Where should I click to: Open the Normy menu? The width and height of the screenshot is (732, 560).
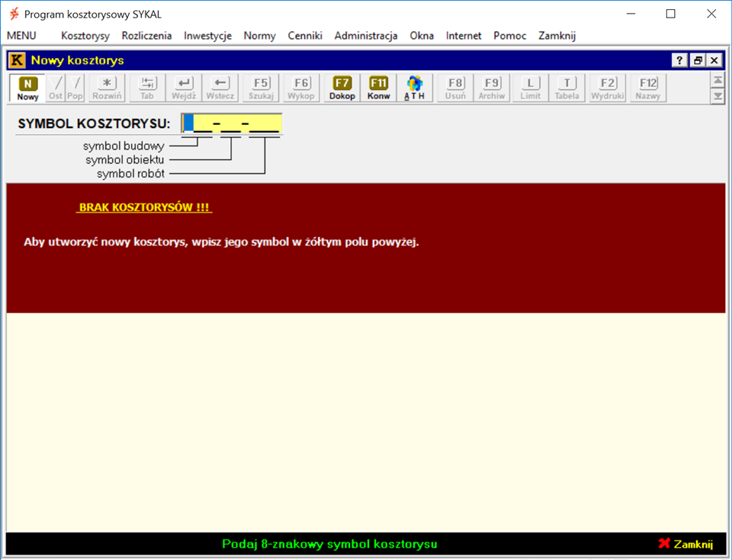click(259, 36)
